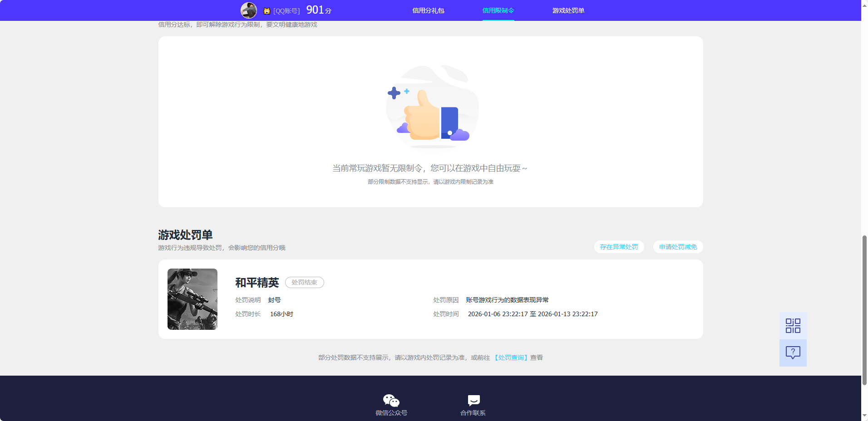Screen dimensions: 868x421
Task: Click the user avatar in header
Action: click(249, 10)
